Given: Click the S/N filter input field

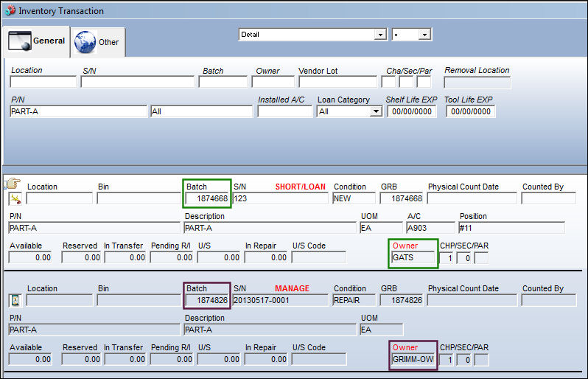Looking at the screenshot, I should click(x=137, y=82).
